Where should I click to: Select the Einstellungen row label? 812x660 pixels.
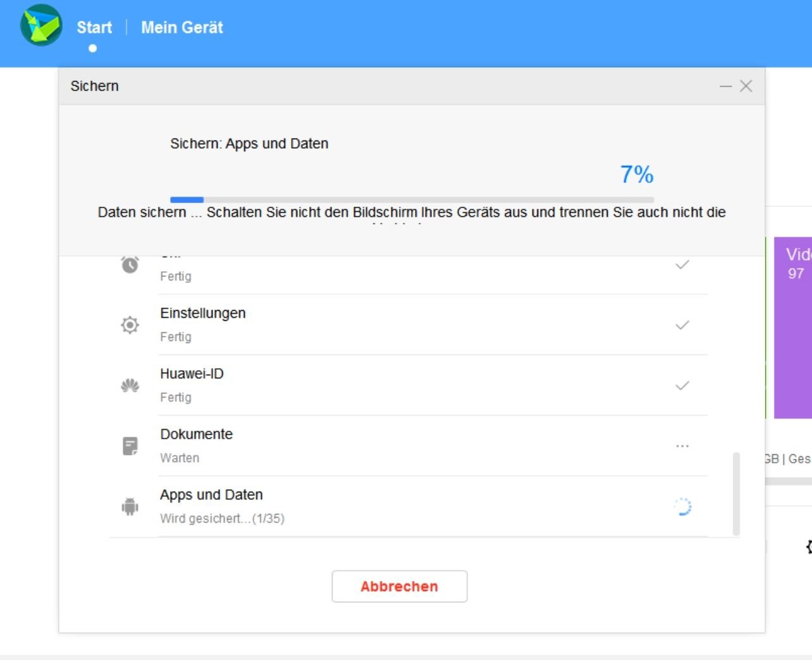pos(203,313)
